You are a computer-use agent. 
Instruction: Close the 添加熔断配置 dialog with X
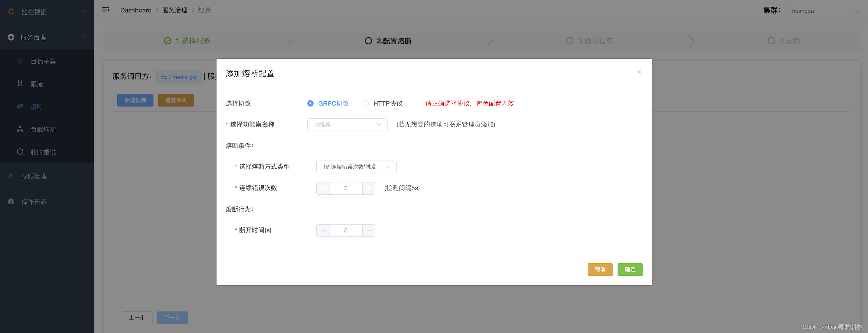[639, 72]
